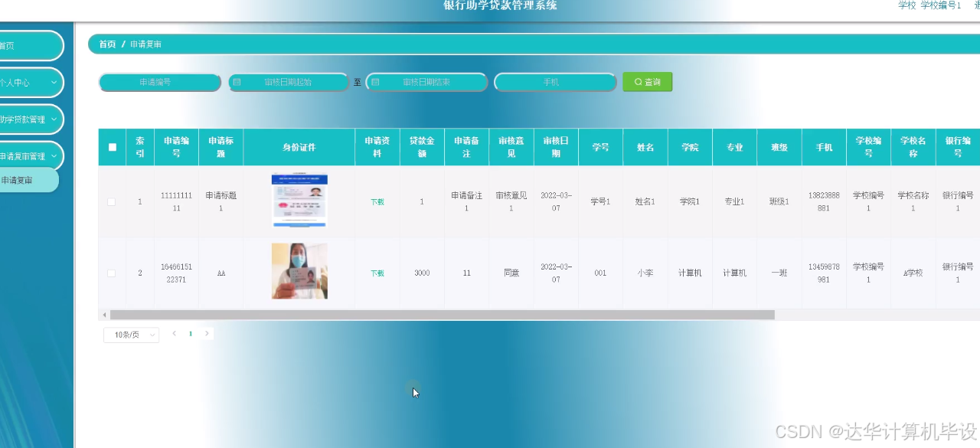980x448 pixels.
Task: Check the checkbox for row with 申请标题1
Action: click(111, 201)
